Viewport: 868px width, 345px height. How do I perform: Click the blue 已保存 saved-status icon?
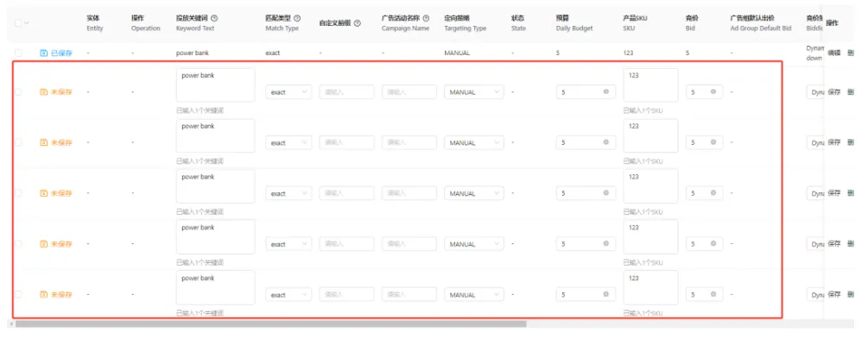(44, 53)
